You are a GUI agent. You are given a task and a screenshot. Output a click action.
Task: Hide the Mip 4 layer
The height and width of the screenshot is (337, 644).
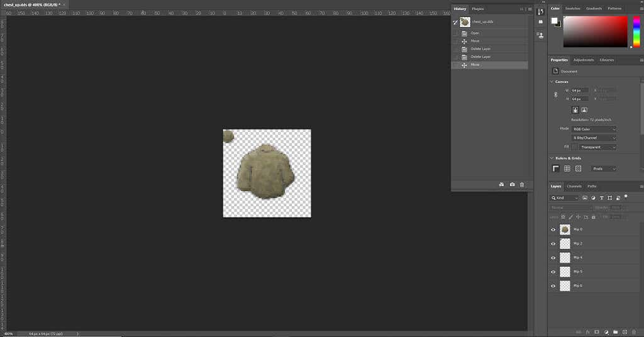point(553,258)
